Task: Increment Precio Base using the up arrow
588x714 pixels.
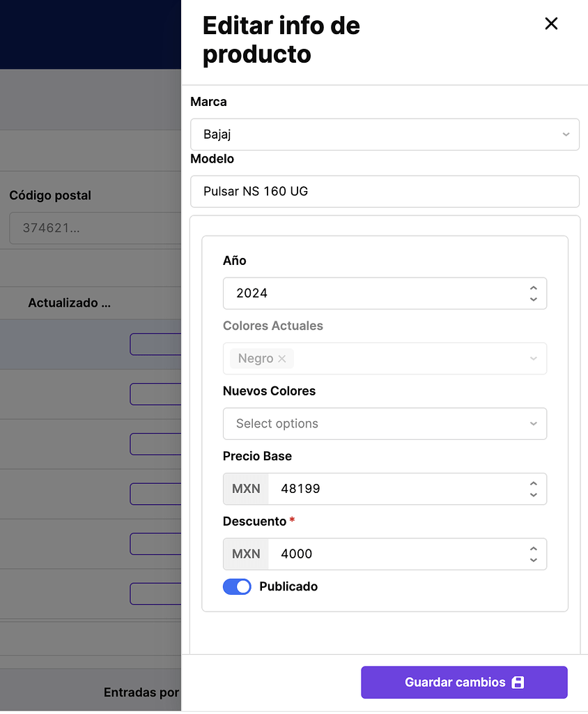Action: (x=534, y=484)
